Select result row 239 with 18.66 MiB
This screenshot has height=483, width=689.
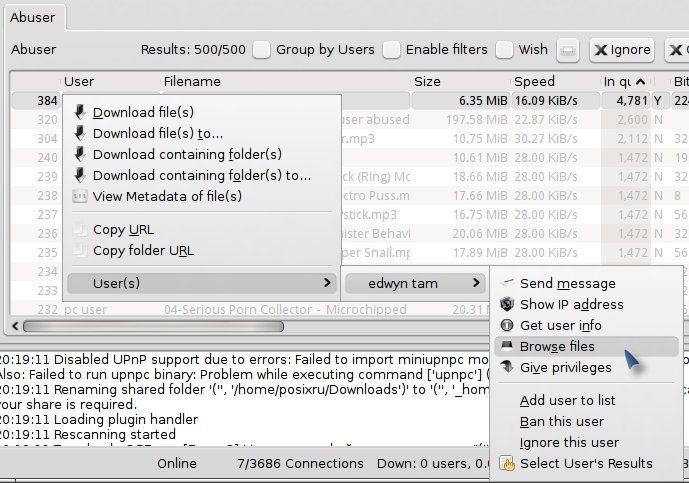coord(349,177)
